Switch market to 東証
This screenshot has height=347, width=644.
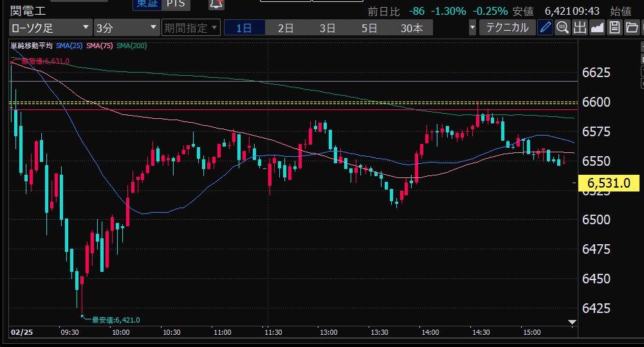point(145,4)
